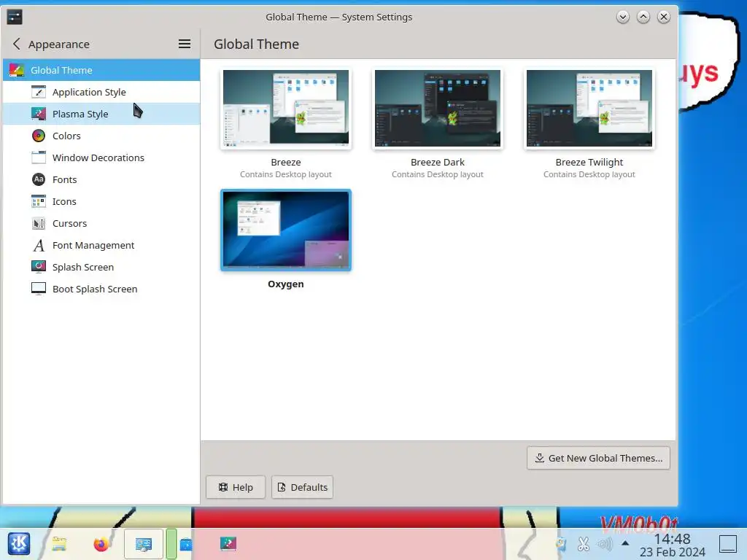Select the Breeze theme thumbnail
Image resolution: width=747 pixels, height=560 pixels.
click(286, 108)
